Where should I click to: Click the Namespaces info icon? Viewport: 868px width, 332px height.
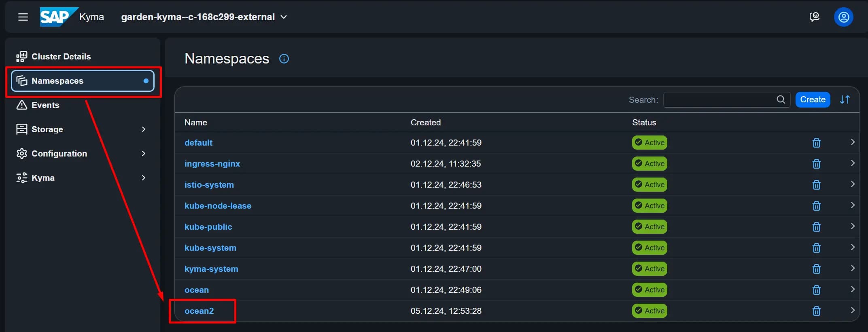point(284,59)
